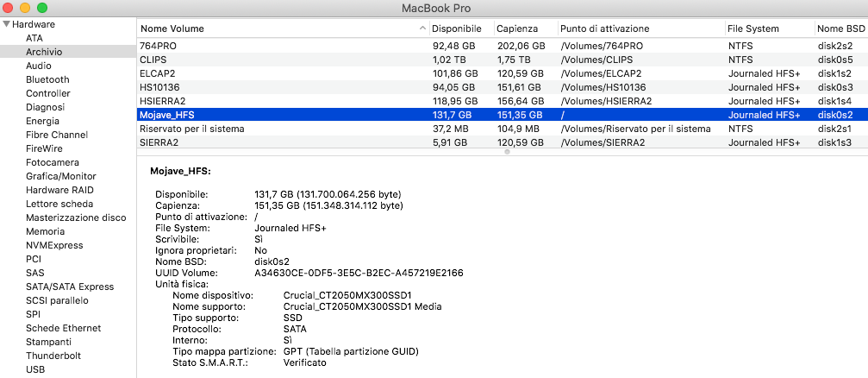Select the Mojave_HFS volume row

tap(503, 115)
